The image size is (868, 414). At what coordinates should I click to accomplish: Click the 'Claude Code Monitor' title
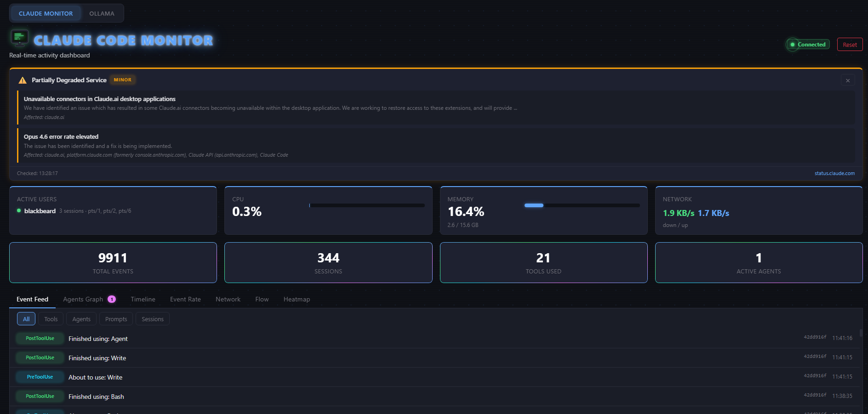[x=123, y=40]
